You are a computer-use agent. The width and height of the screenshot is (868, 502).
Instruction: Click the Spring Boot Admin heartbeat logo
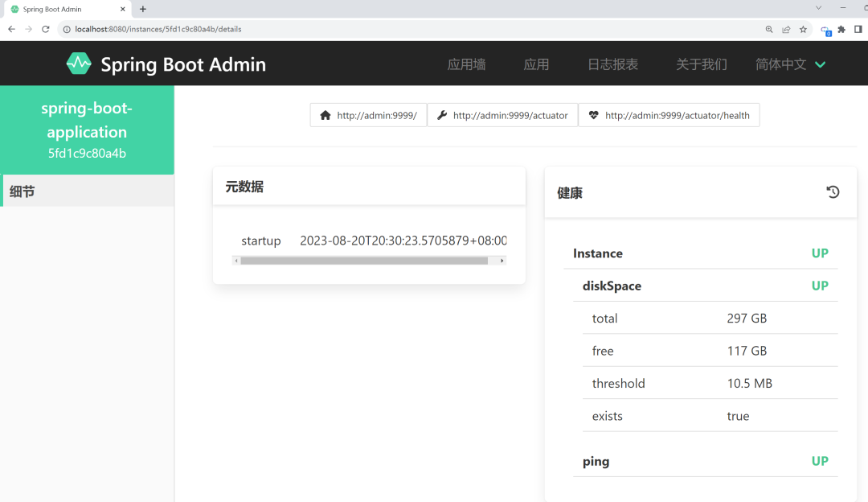click(x=79, y=64)
